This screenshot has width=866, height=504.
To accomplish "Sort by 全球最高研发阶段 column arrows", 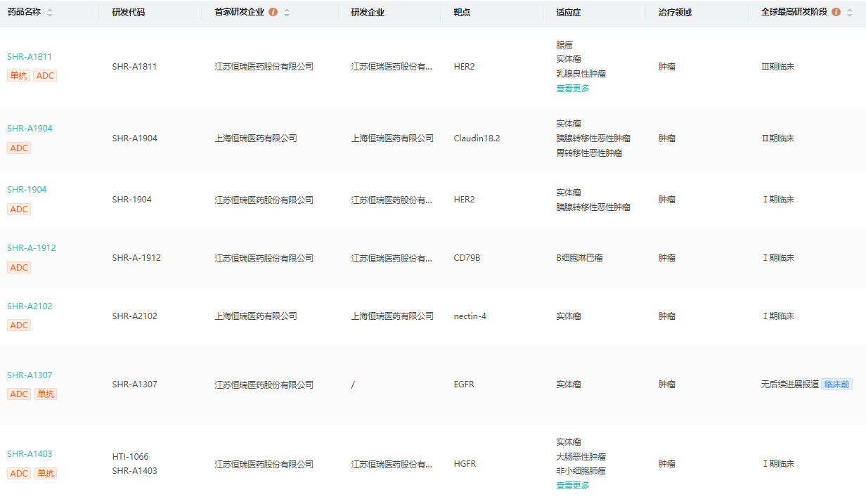I will [x=849, y=13].
